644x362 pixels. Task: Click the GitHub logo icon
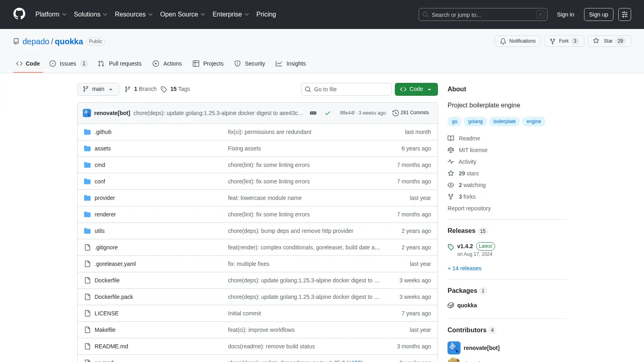coord(19,14)
